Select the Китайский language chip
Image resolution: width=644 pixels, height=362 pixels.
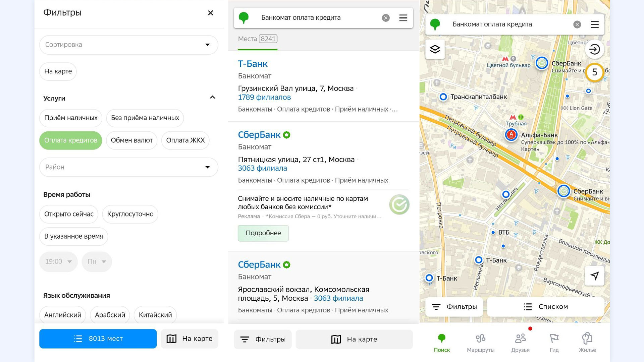tap(155, 315)
